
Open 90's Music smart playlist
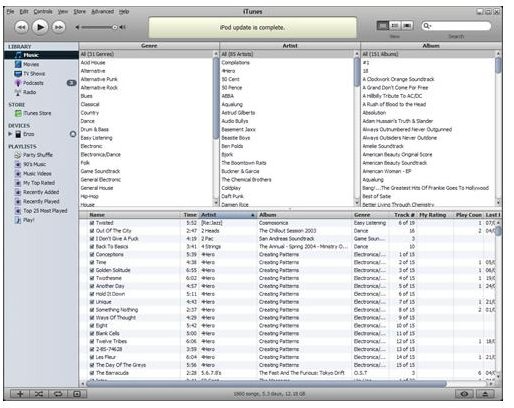[34, 164]
